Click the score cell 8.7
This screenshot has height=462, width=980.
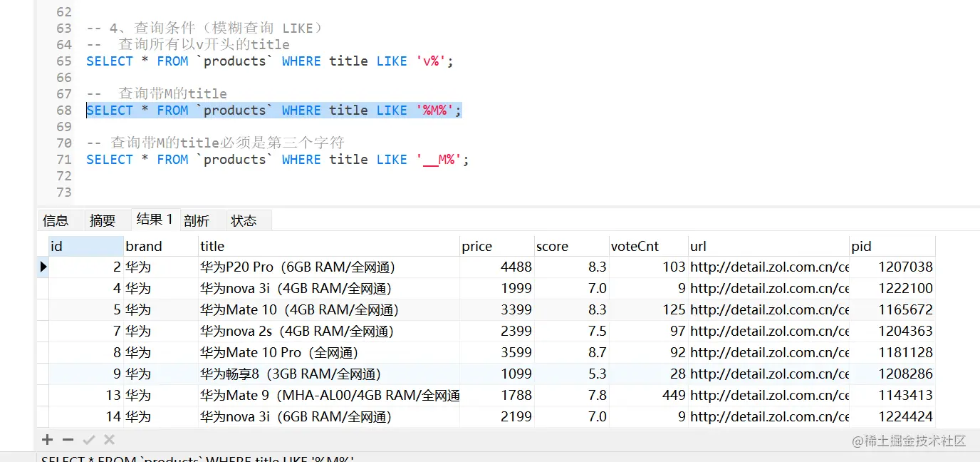(x=572, y=353)
